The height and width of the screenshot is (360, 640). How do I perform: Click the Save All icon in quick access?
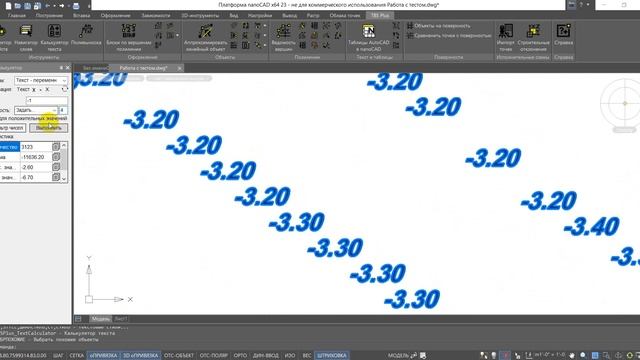37,6
